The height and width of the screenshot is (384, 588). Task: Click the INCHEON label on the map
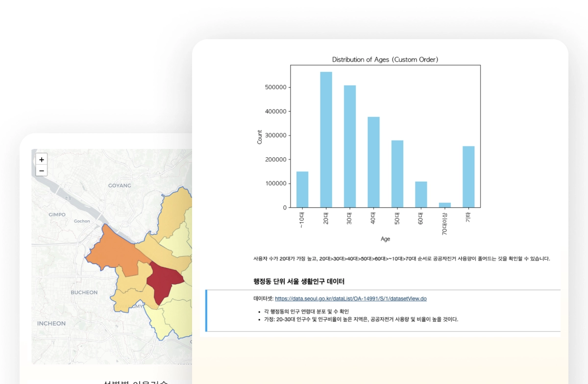click(x=51, y=323)
